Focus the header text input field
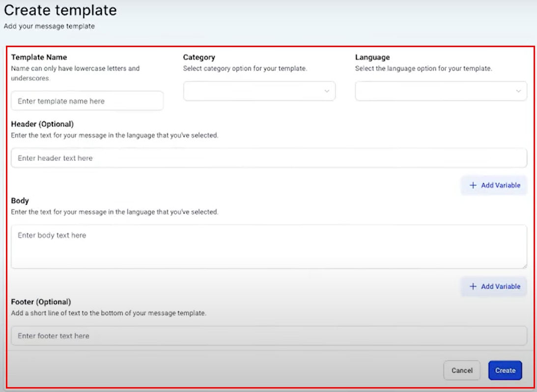The image size is (537, 392). pyautogui.click(x=269, y=158)
